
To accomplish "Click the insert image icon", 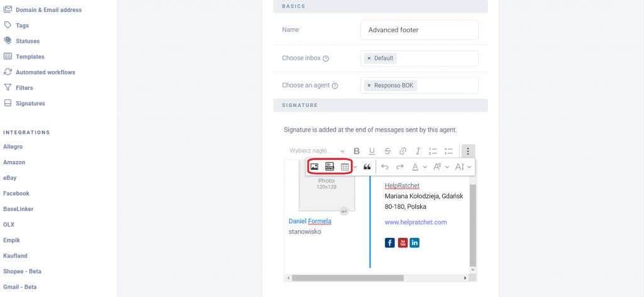I will [x=314, y=167].
